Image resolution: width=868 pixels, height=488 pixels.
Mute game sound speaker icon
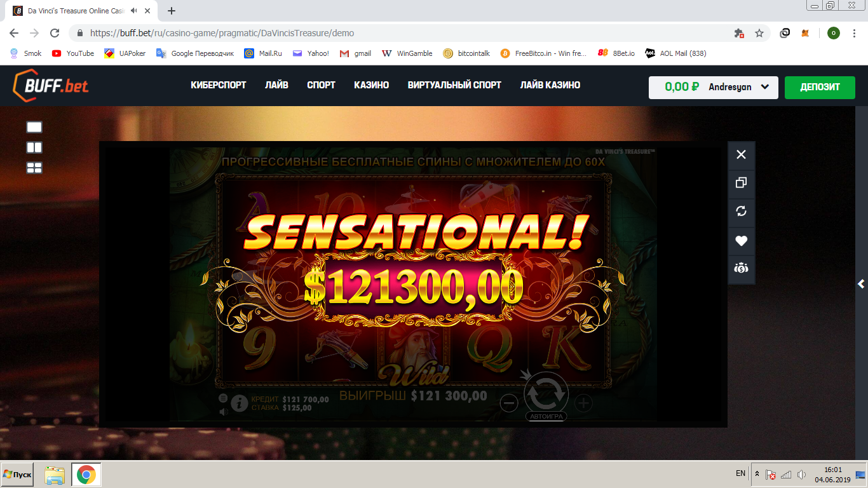coord(224,412)
